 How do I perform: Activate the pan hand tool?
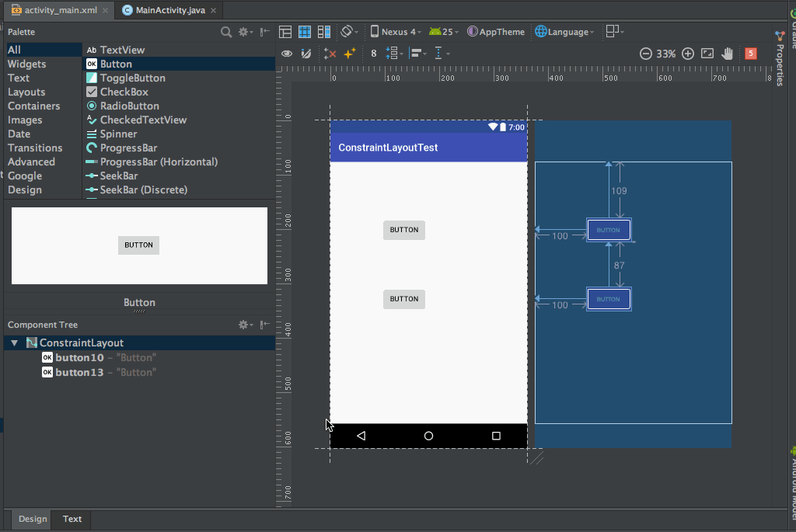(728, 54)
